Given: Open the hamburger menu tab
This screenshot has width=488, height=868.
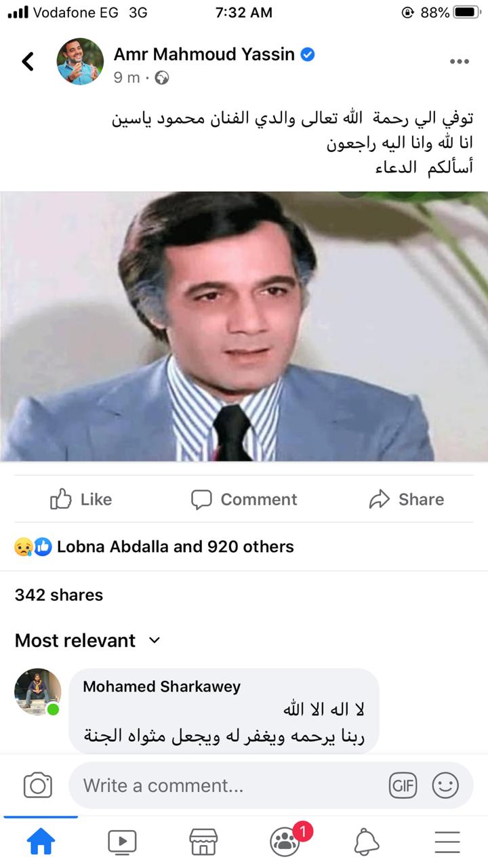Looking at the screenshot, I should [x=447, y=842].
